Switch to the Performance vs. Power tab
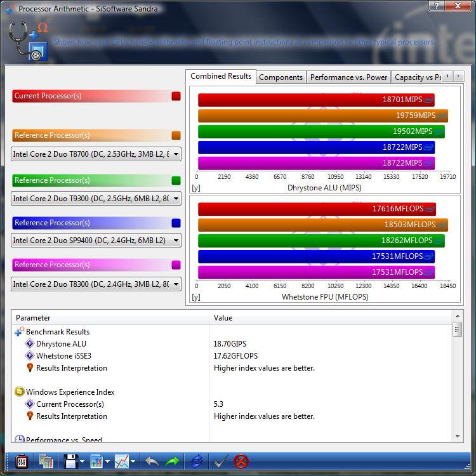The height and width of the screenshot is (476, 476). 348,77
